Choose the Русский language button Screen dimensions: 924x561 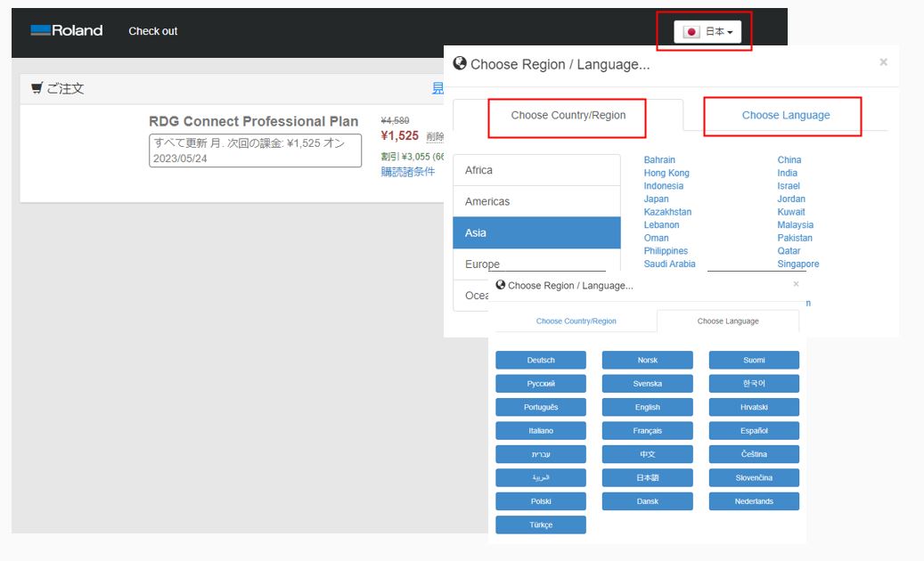(x=540, y=384)
